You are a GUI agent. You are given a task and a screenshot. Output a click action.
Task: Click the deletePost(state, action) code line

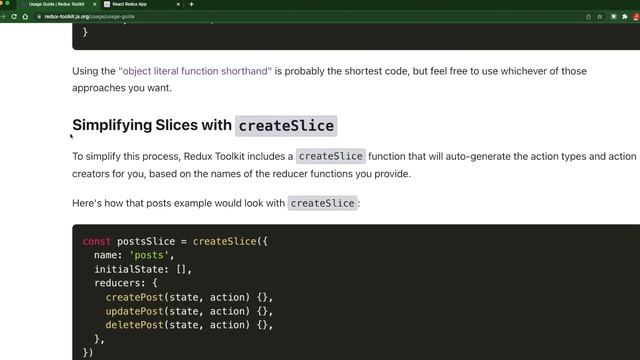click(189, 325)
